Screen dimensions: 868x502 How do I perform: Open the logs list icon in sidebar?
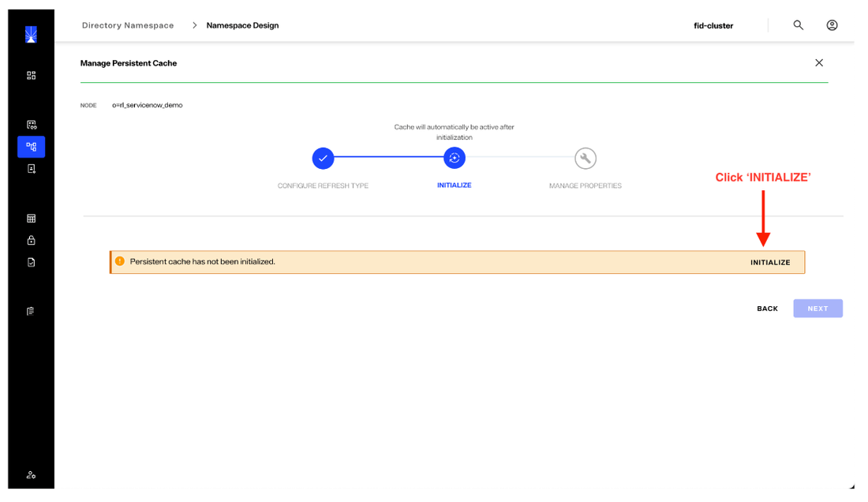coord(31,311)
